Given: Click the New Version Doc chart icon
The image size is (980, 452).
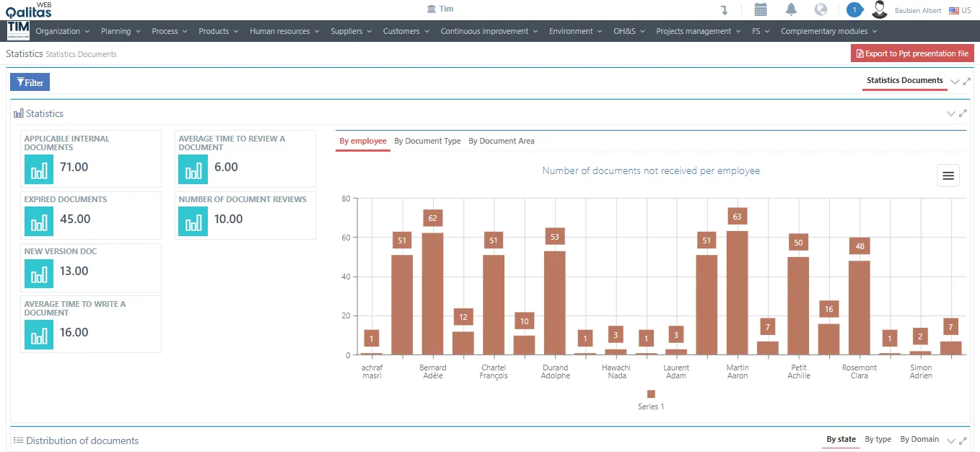Looking at the screenshot, I should [39, 273].
